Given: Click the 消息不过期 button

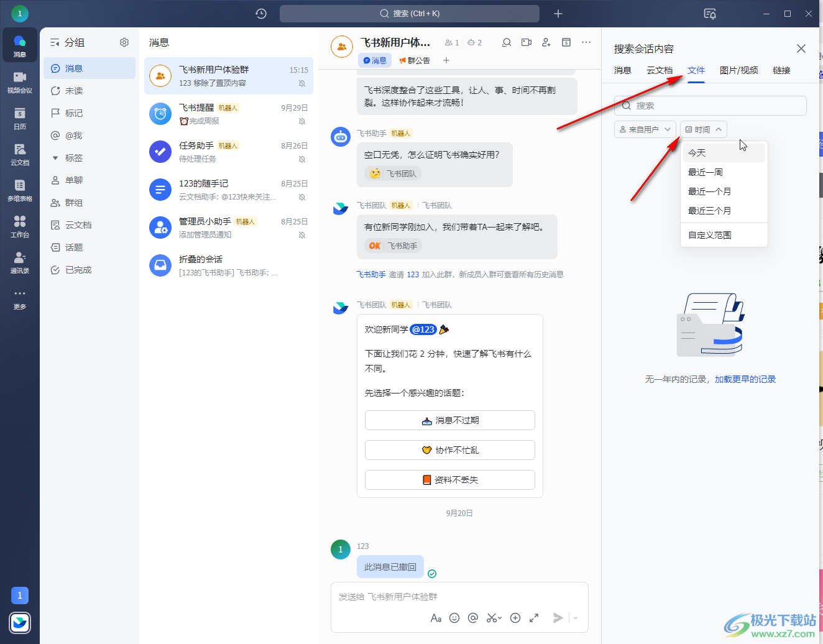Looking at the screenshot, I should (450, 420).
